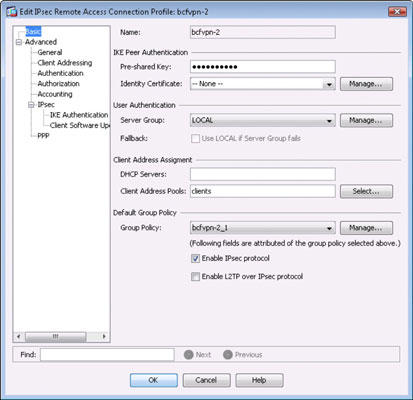Image resolution: width=413 pixels, height=400 pixels.
Task: Click the tree horizontal scrollbar thumb
Action: pyautogui.click(x=56, y=336)
